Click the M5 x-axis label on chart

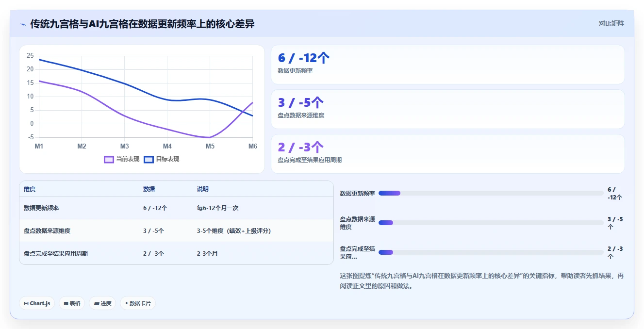click(x=210, y=146)
